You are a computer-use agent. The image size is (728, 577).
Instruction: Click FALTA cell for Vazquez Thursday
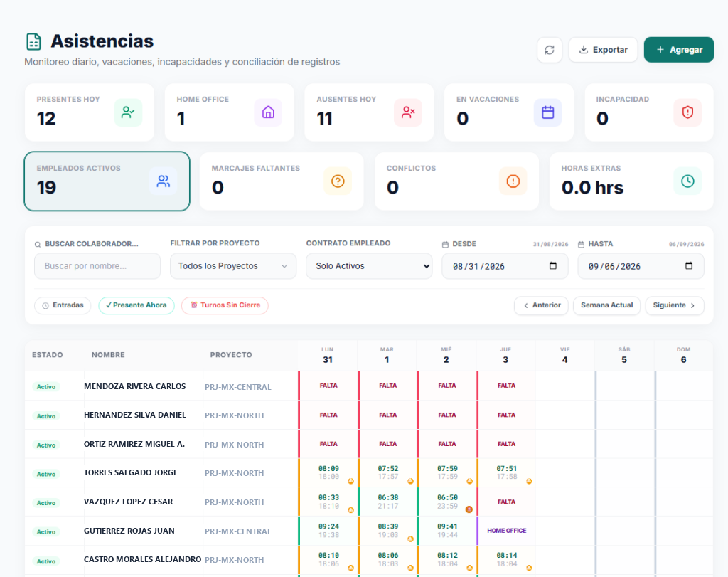[x=506, y=502]
